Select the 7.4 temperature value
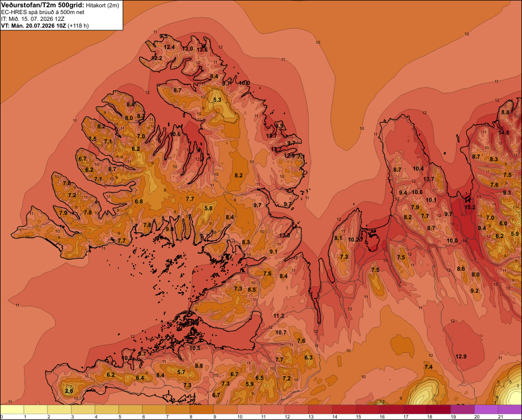The width and height of the screenshot is (522, 420). click(x=429, y=367)
